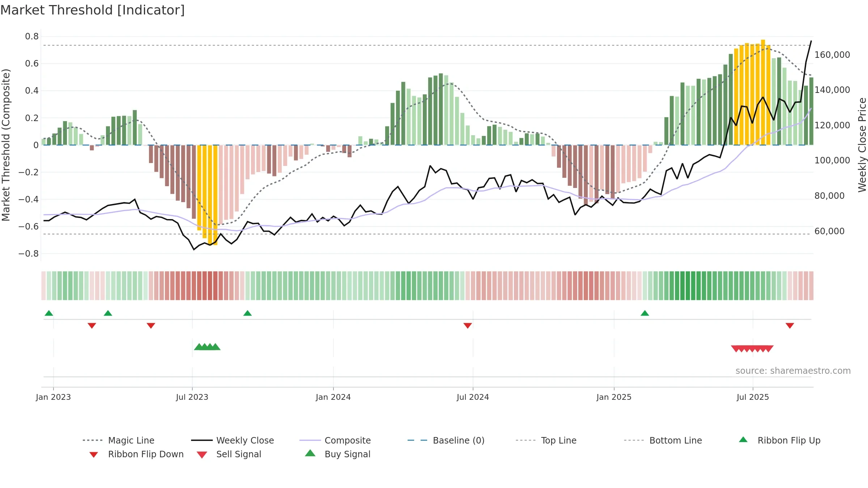
Task: Toggle the Top Line legend entry
Action: 546,440
